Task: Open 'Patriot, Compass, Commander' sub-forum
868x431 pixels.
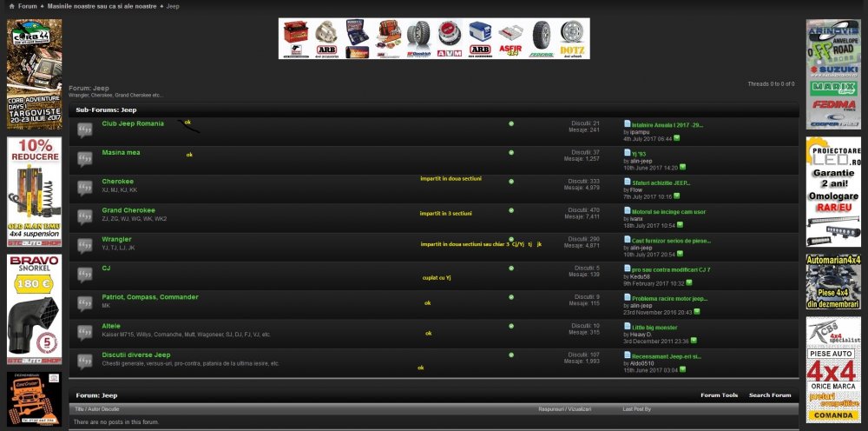Action: click(x=149, y=297)
